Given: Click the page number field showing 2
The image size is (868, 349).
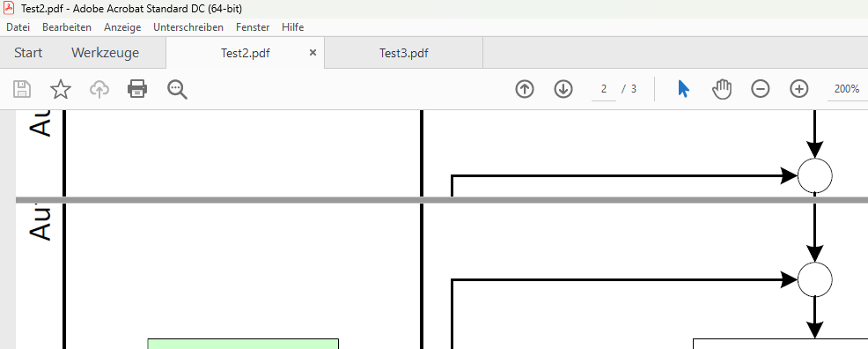Looking at the screenshot, I should (x=603, y=89).
